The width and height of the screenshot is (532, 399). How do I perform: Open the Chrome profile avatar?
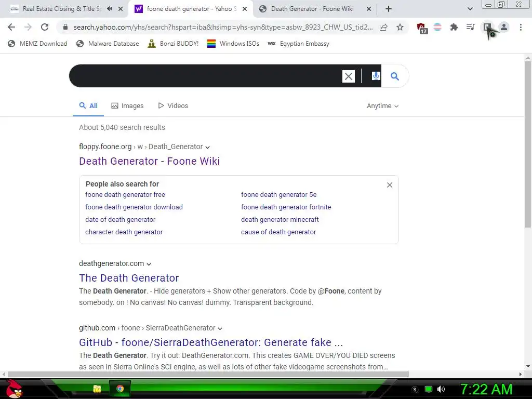click(x=504, y=27)
